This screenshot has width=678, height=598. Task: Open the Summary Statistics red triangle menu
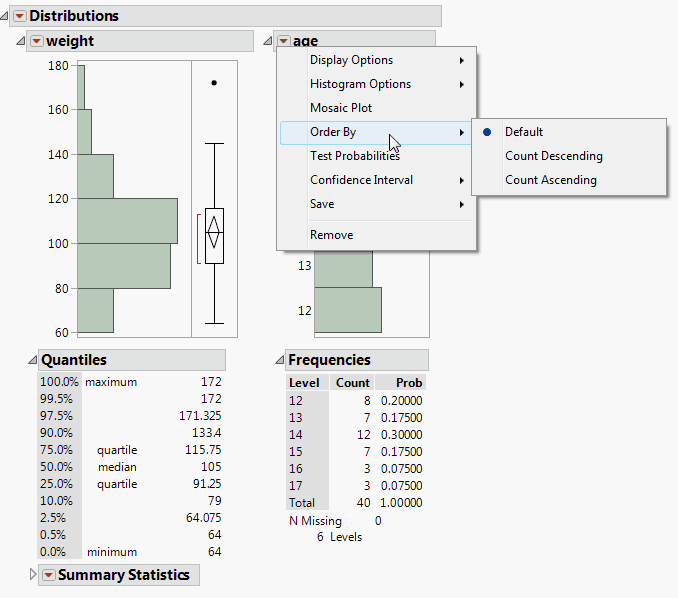pyautogui.click(x=48, y=575)
